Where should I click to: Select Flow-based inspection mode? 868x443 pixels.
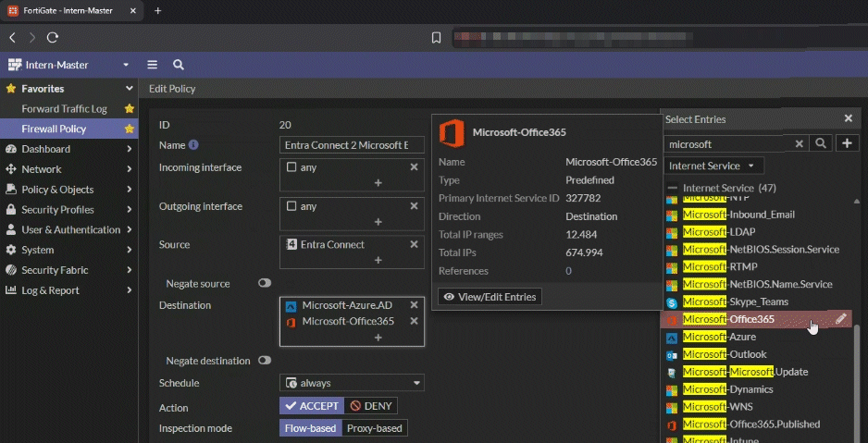tap(310, 428)
